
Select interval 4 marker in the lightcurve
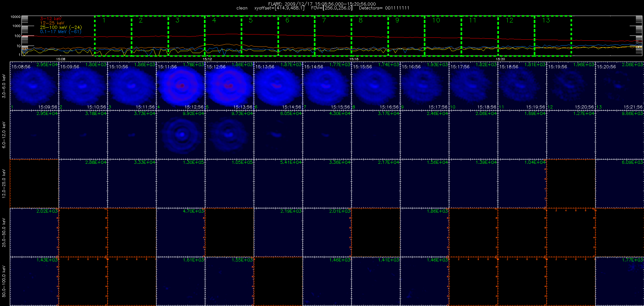point(214,20)
